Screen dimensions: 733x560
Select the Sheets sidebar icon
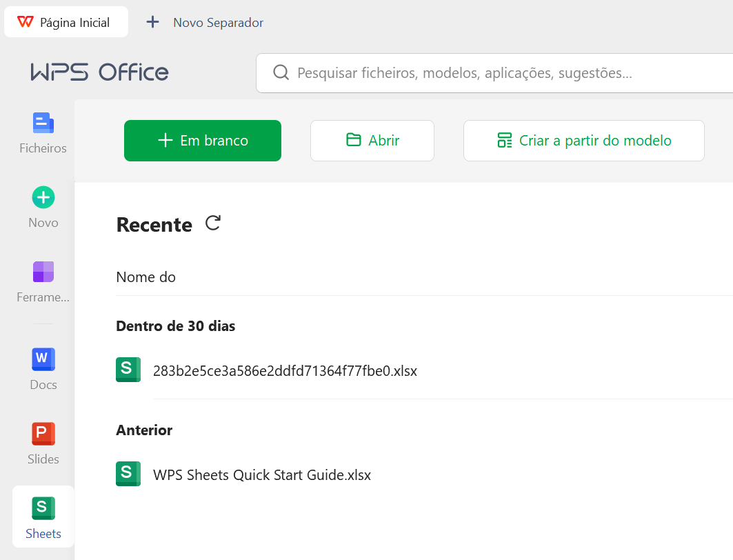coord(43,516)
